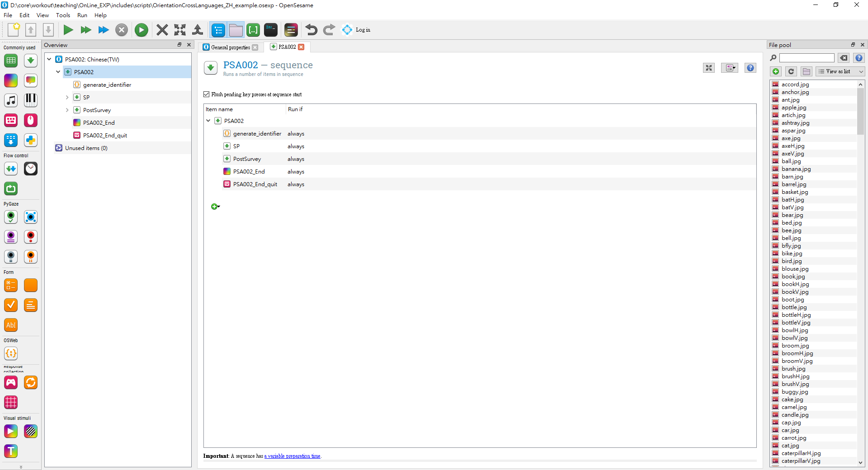Select the inline_script Python item
The height and width of the screenshot is (470, 868).
point(31,140)
